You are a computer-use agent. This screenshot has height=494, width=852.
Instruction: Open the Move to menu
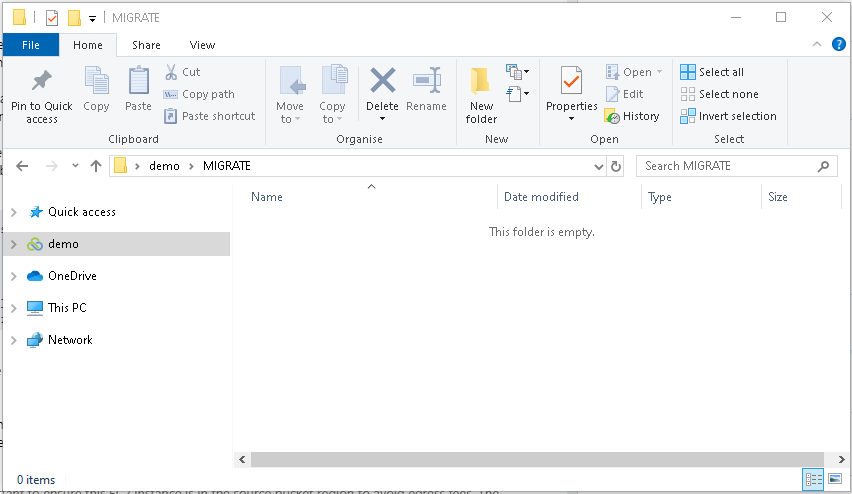(290, 96)
